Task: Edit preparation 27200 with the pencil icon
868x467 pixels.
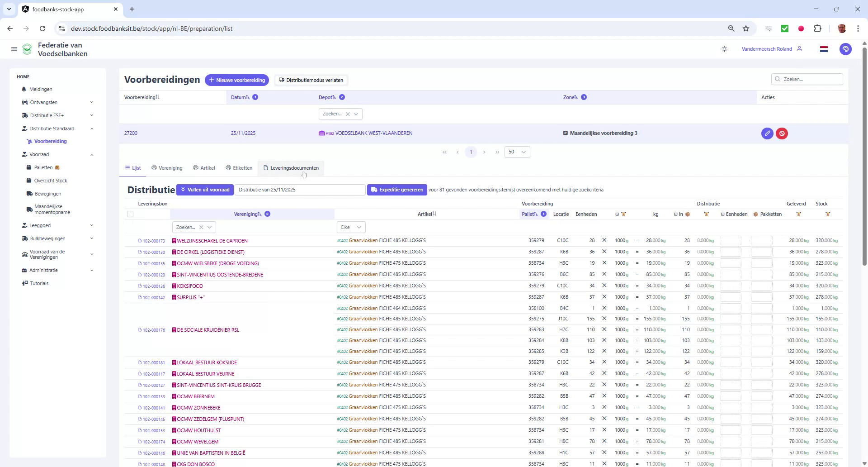Action: [x=767, y=133]
